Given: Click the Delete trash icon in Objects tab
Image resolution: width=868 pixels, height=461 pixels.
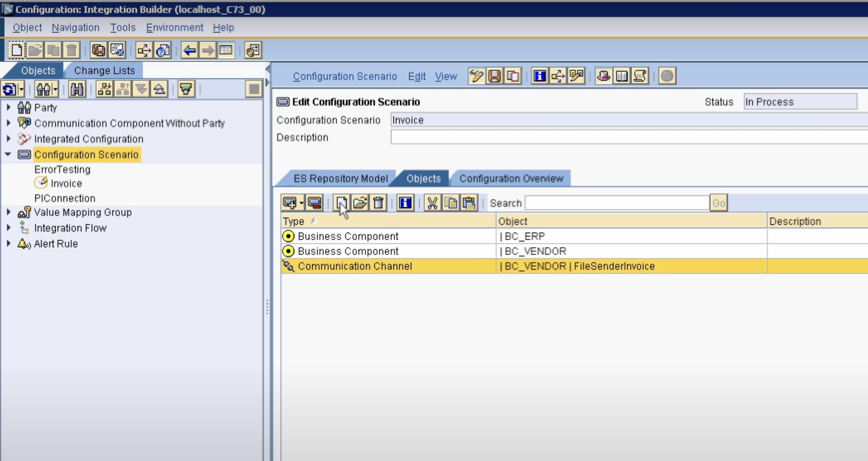Looking at the screenshot, I should click(x=378, y=203).
